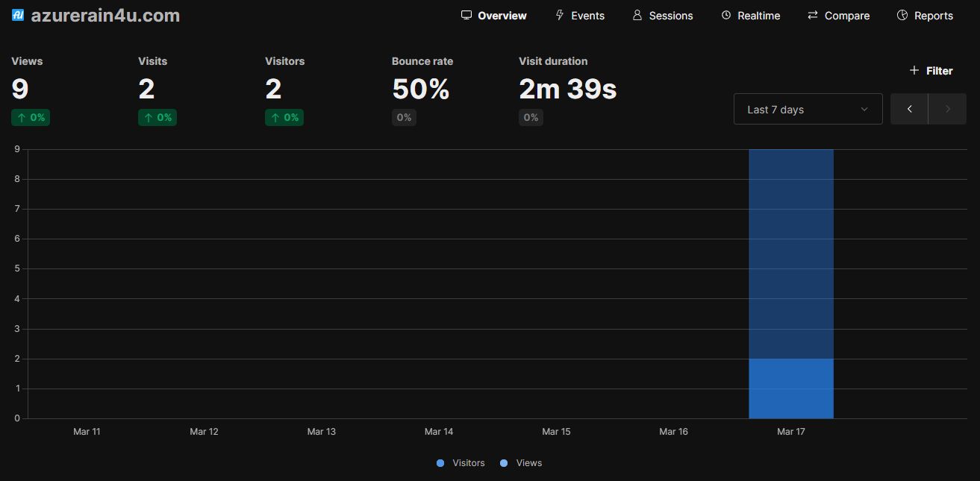
Task: Click the azurerain4u.com site title
Action: tap(105, 15)
